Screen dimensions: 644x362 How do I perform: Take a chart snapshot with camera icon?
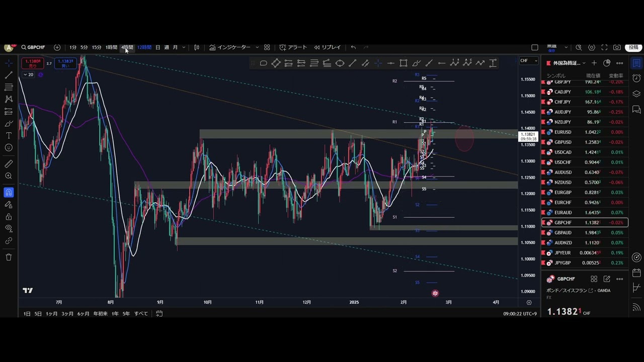click(x=617, y=47)
